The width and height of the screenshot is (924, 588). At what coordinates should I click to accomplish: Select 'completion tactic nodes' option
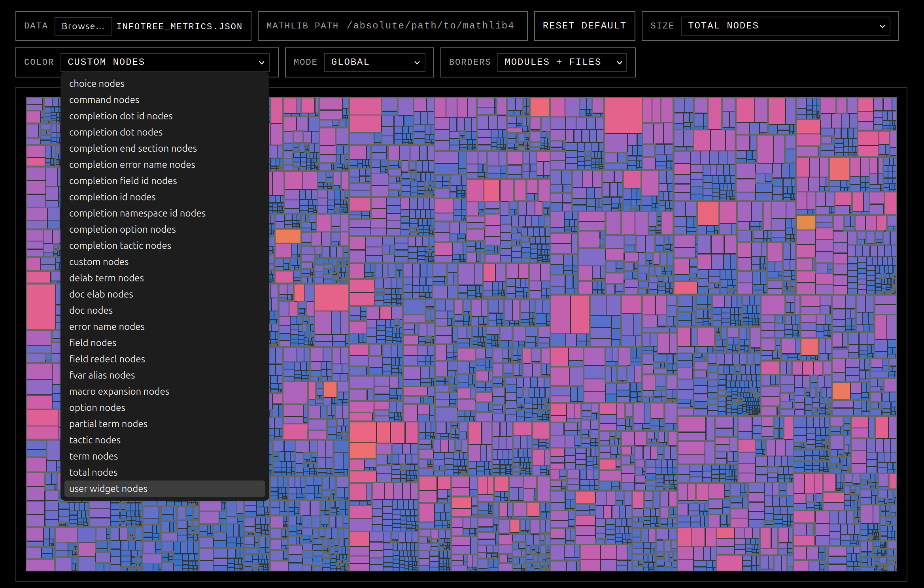point(120,246)
